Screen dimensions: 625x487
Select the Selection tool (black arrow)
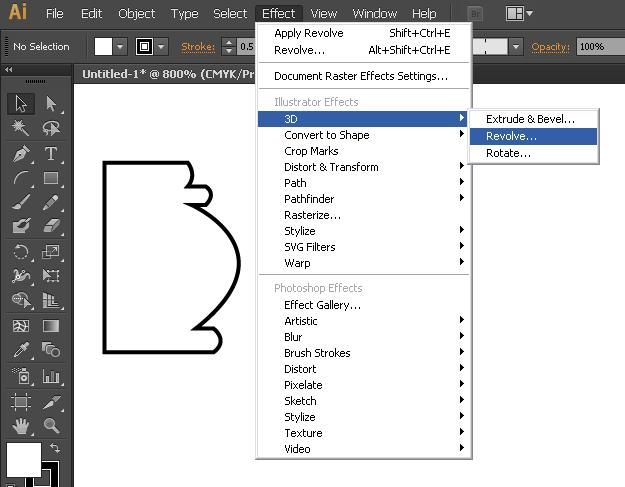click(x=21, y=104)
